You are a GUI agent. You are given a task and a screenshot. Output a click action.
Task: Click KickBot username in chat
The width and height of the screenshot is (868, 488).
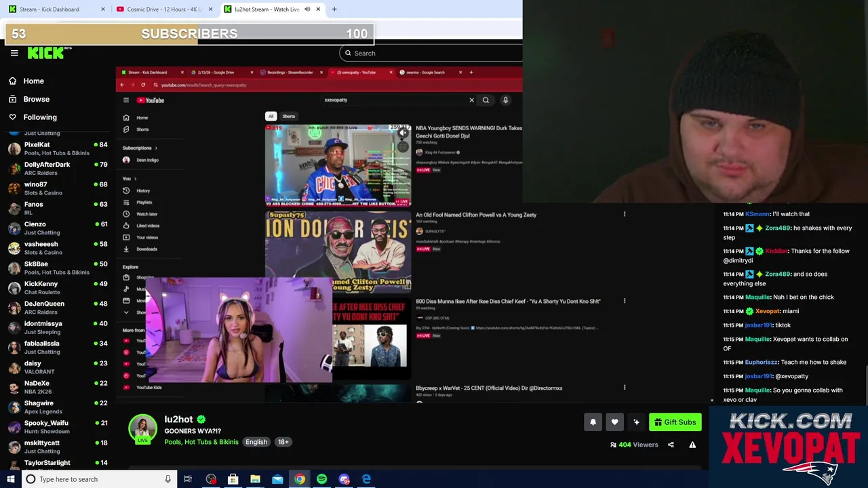(x=777, y=251)
